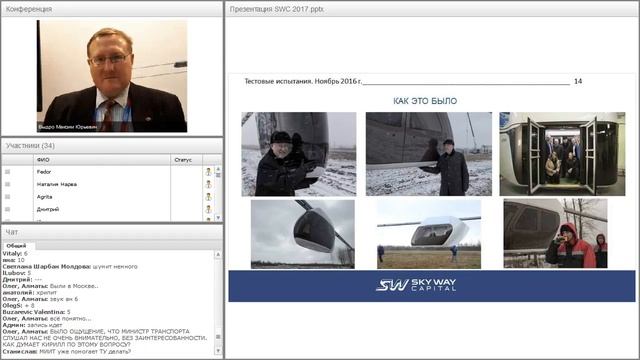The width and height of the screenshot is (640, 360).
Task: Click Станислав's message about МИИТ
Action: pos(67,351)
